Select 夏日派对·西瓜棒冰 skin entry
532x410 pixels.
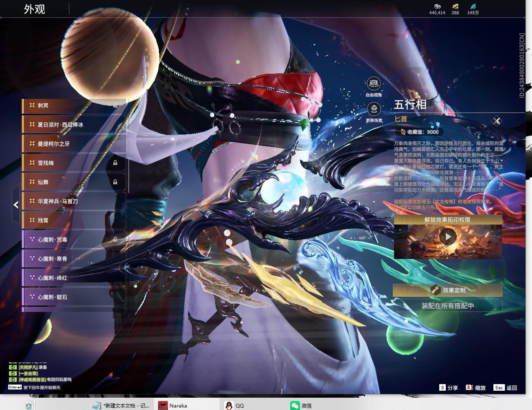point(74,124)
